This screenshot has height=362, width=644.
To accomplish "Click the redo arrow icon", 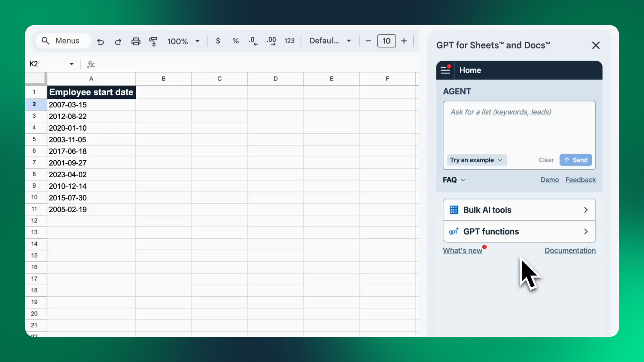I will pos(118,41).
